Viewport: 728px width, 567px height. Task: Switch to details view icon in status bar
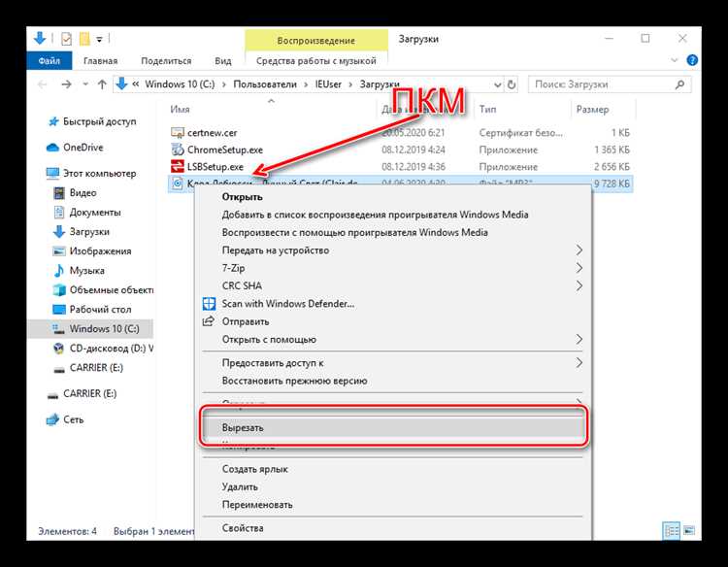coord(671,530)
